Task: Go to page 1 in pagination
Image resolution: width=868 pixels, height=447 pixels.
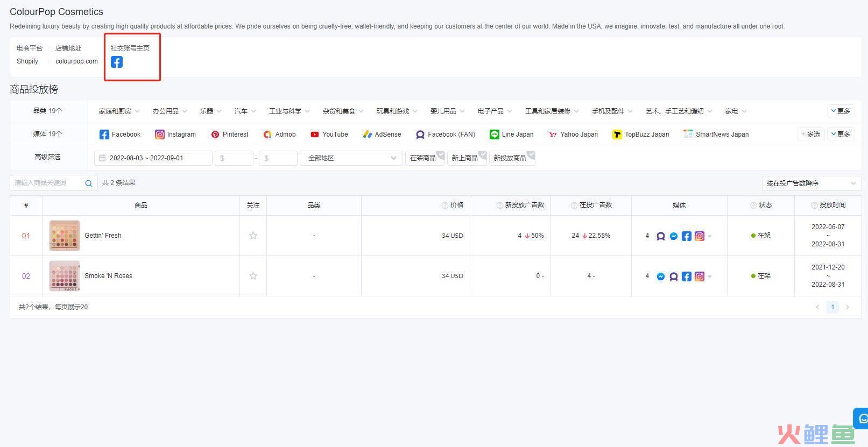Action: pyautogui.click(x=832, y=307)
